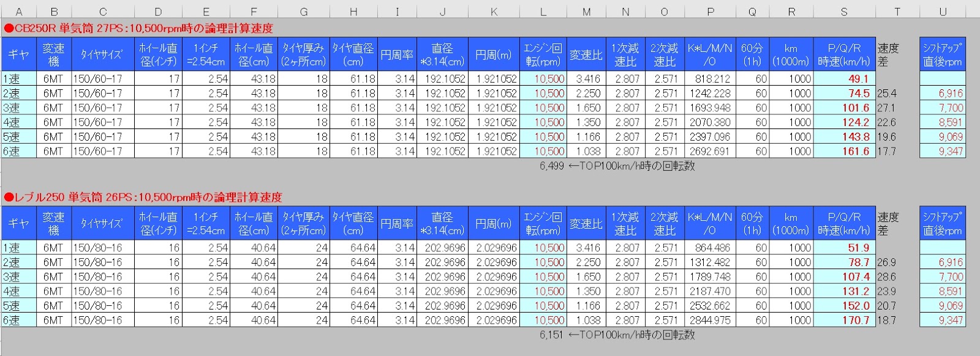Select column header M

click(x=586, y=12)
